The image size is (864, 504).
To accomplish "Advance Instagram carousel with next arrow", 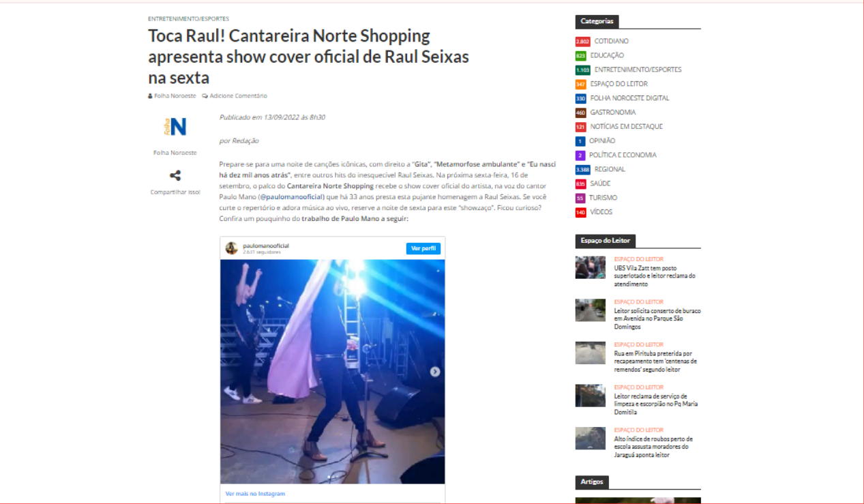I will (435, 372).
